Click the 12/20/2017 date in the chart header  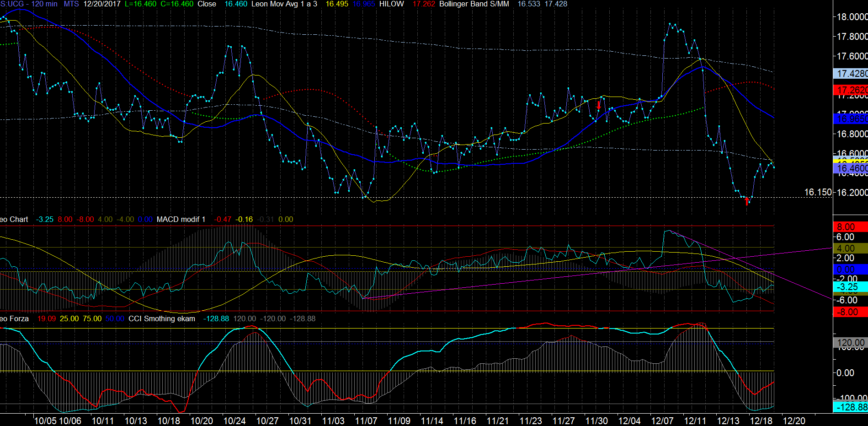(102, 4)
